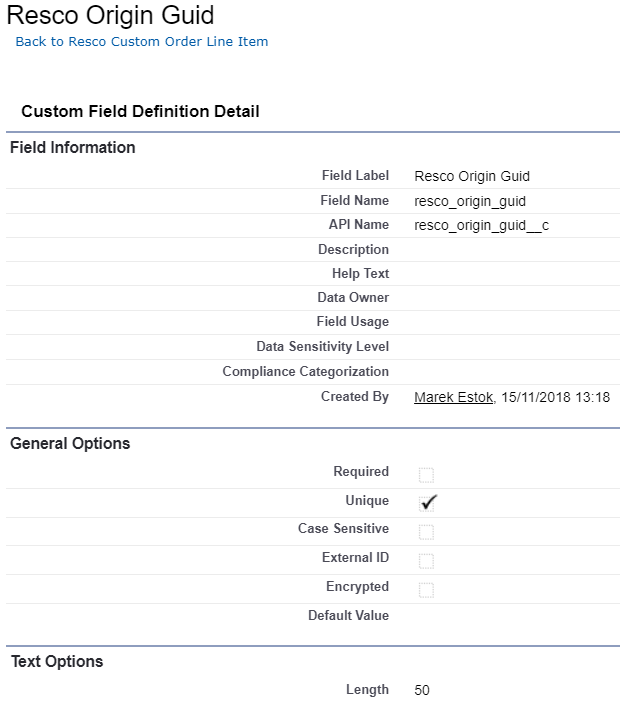The height and width of the screenshot is (718, 620).
Task: Click the Custom Field Definition Detail heading
Action: [140, 112]
